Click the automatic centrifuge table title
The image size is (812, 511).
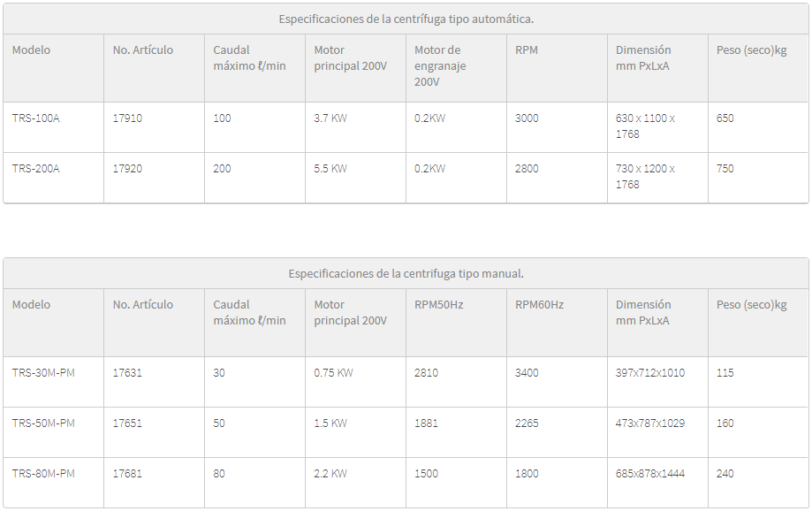(406, 19)
